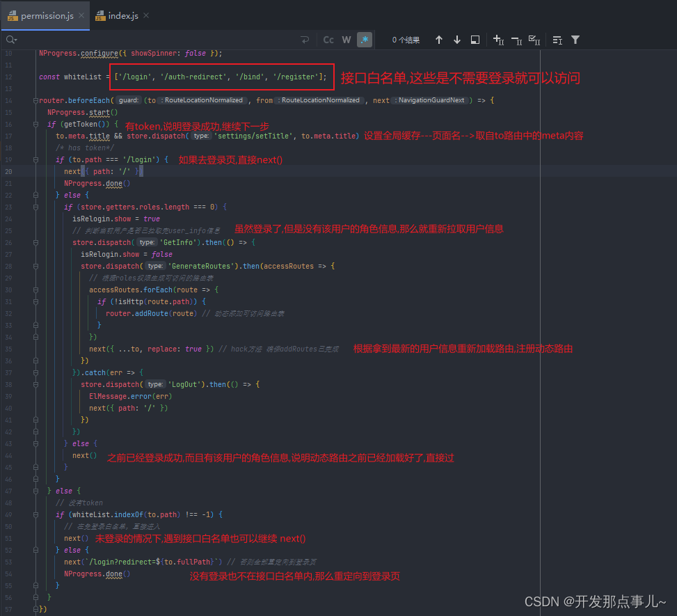Switch to the index.js tab
This screenshot has height=616, width=677.
tap(122, 15)
